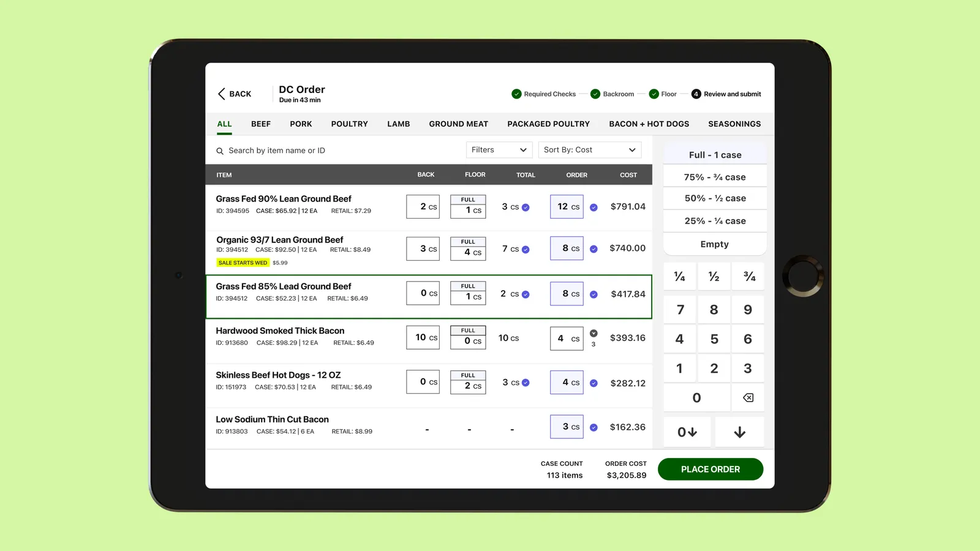Screen dimensions: 980x551
Task: Edit floor FULL count for Skinless Beef Hot Dogs
Action: click(468, 383)
